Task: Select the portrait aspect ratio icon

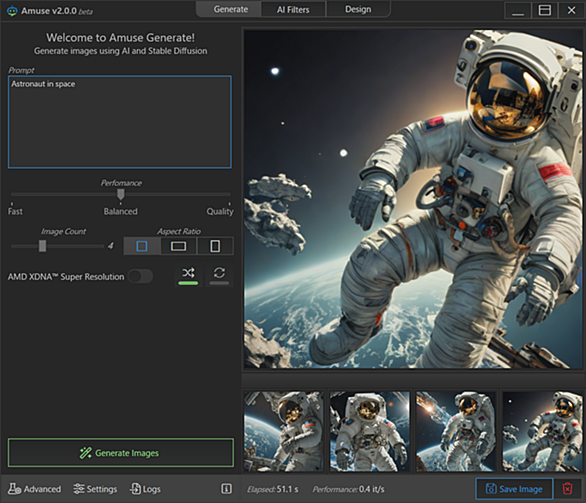Action: coord(215,246)
